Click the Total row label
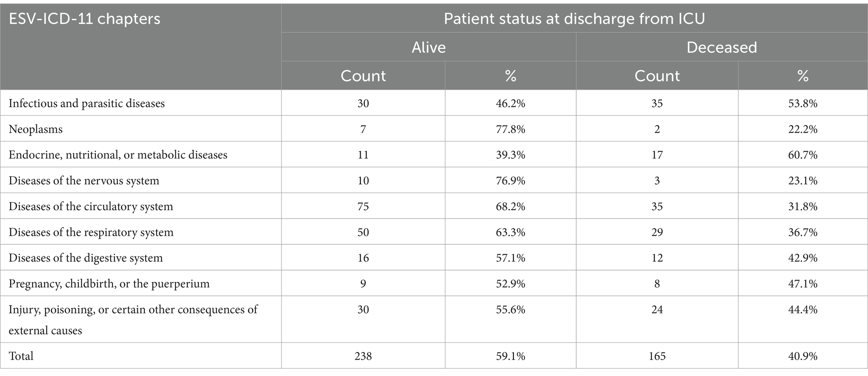Screen dimensions: 868x376 [21, 356]
